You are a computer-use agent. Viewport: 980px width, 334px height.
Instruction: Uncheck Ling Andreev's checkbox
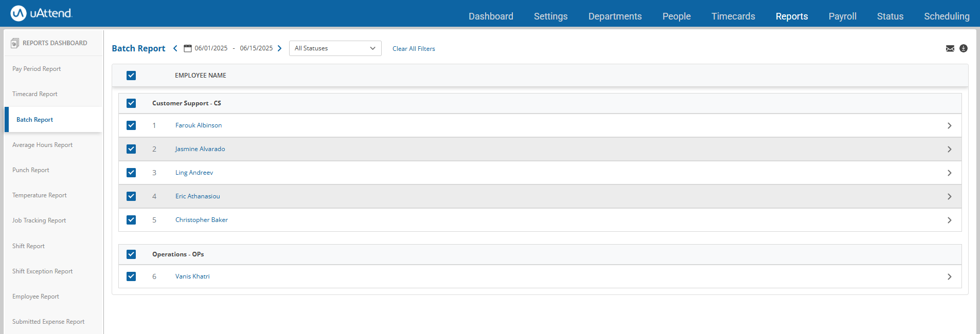pyautogui.click(x=131, y=173)
